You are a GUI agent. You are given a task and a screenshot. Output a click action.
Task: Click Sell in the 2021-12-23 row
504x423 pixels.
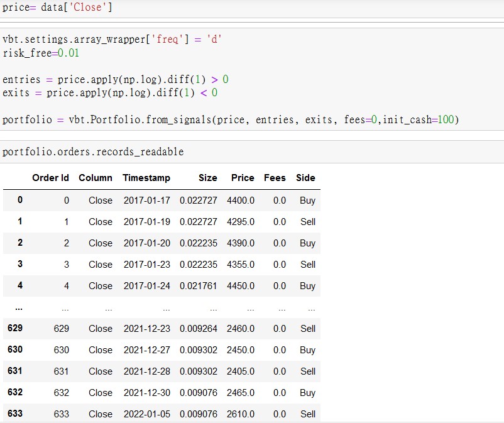click(x=308, y=329)
